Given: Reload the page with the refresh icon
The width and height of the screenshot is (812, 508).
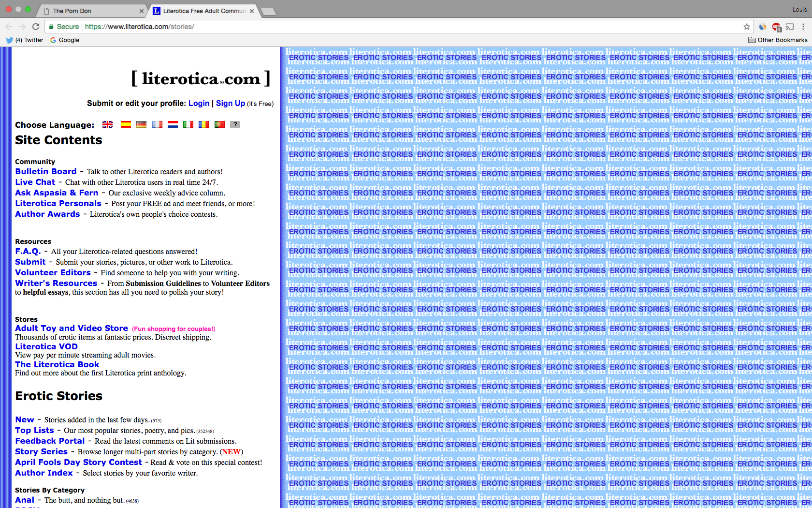Looking at the screenshot, I should point(36,27).
